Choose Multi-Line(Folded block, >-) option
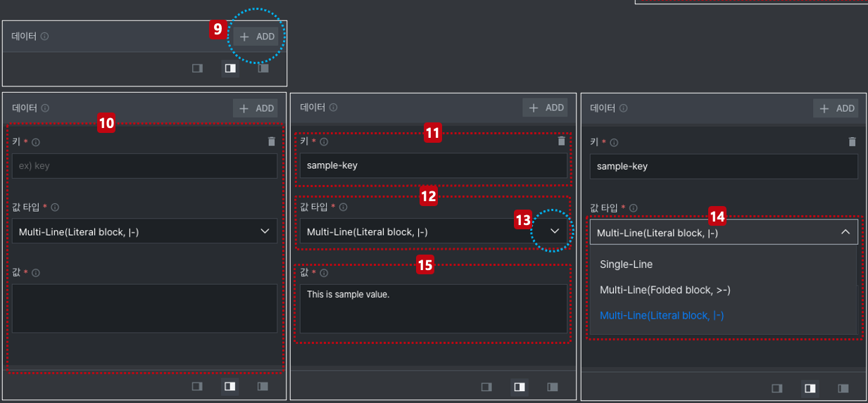Viewport: 868px width, 403px height. click(723, 290)
